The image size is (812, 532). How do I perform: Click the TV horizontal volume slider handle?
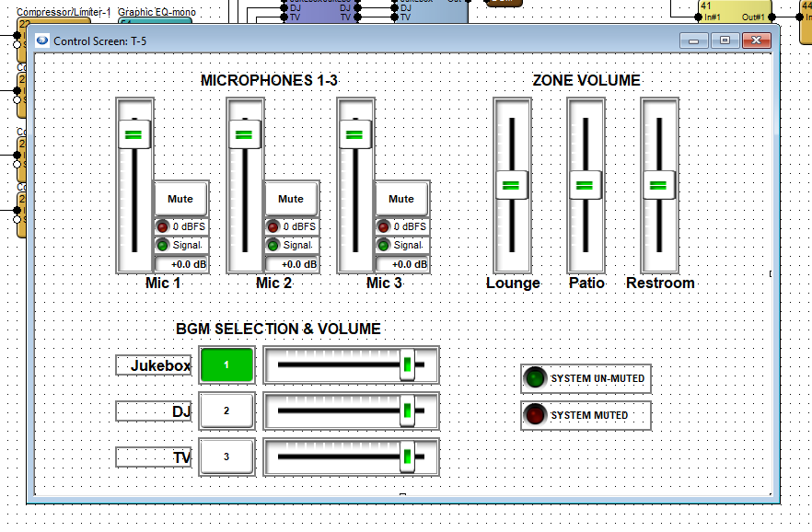pyautogui.click(x=407, y=457)
